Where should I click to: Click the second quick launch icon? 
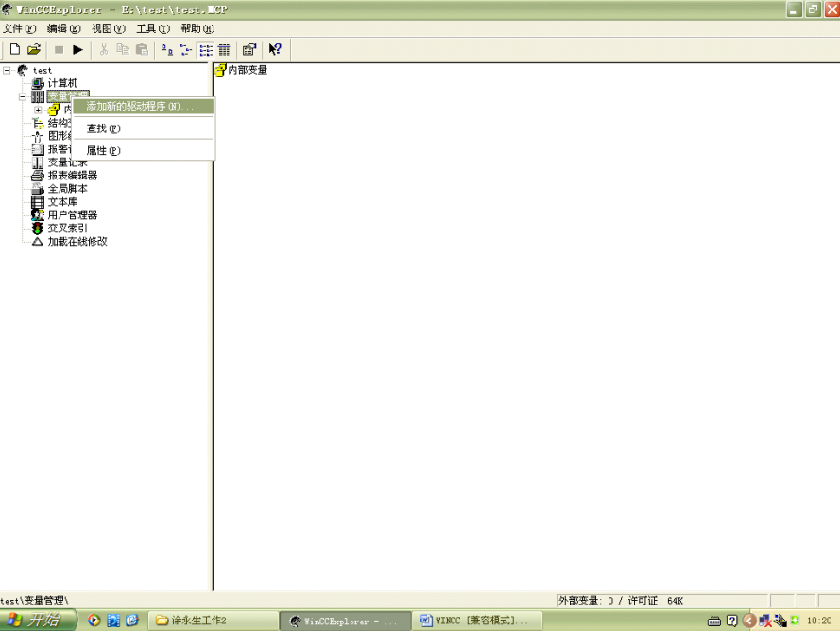(113, 621)
